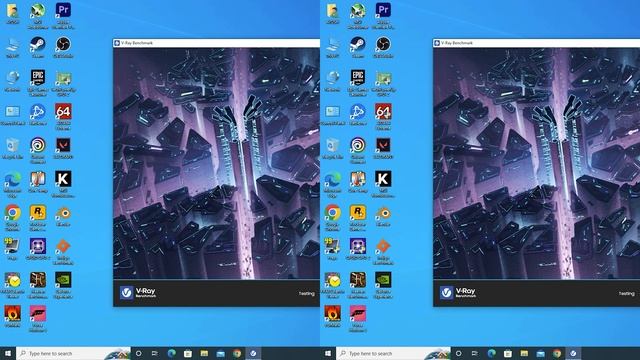Click the V-Ray logo in right window
Viewport: 640px width, 360px height.
[x=458, y=292]
